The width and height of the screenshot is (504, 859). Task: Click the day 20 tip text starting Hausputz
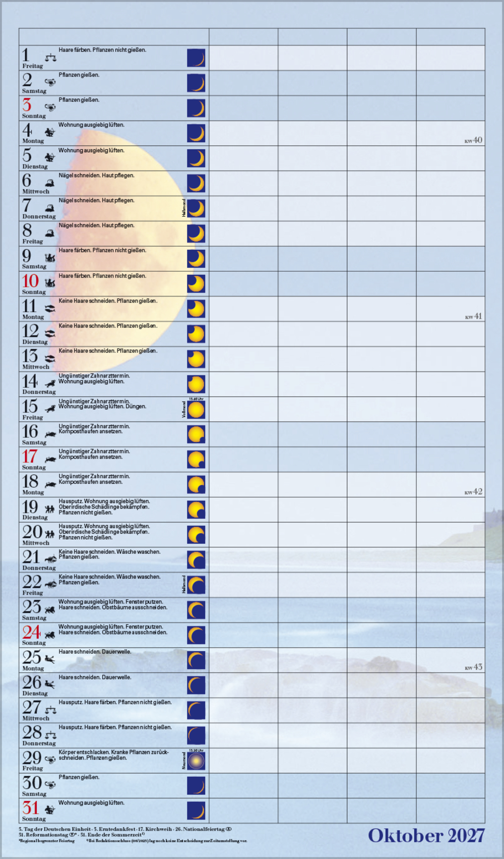pyautogui.click(x=104, y=532)
